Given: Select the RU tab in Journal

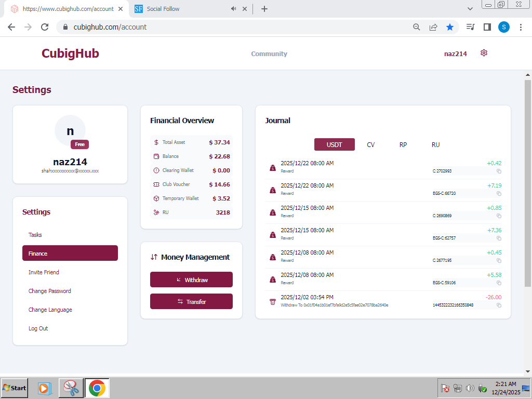Looking at the screenshot, I should pos(435,144).
